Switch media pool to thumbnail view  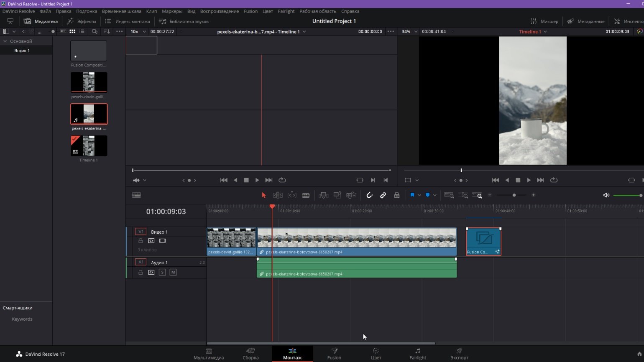click(x=72, y=31)
